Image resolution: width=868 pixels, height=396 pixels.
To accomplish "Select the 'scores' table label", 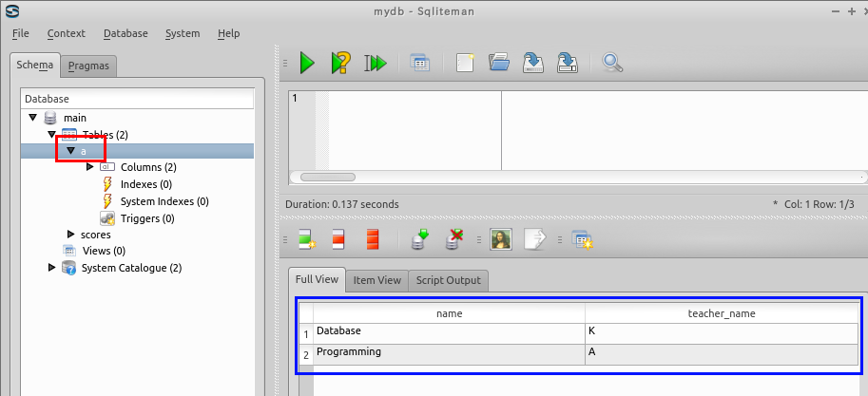I will 96,235.
